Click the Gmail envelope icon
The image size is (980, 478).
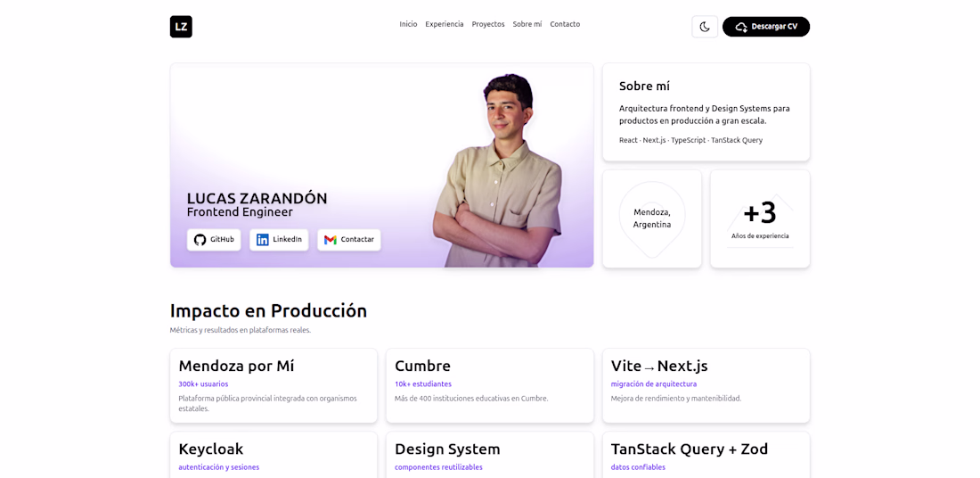point(330,240)
